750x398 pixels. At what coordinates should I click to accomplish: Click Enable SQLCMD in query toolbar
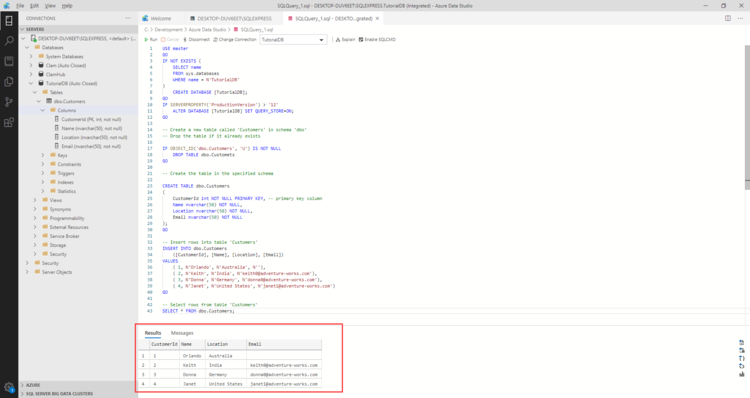coord(377,40)
